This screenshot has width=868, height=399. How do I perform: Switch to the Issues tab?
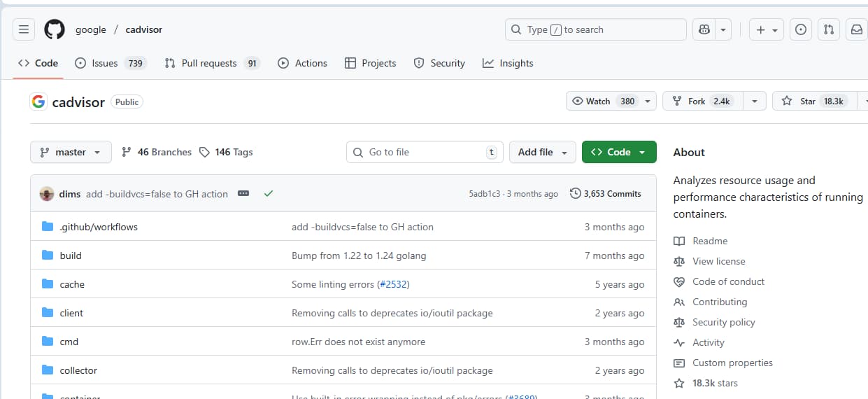[x=110, y=63]
